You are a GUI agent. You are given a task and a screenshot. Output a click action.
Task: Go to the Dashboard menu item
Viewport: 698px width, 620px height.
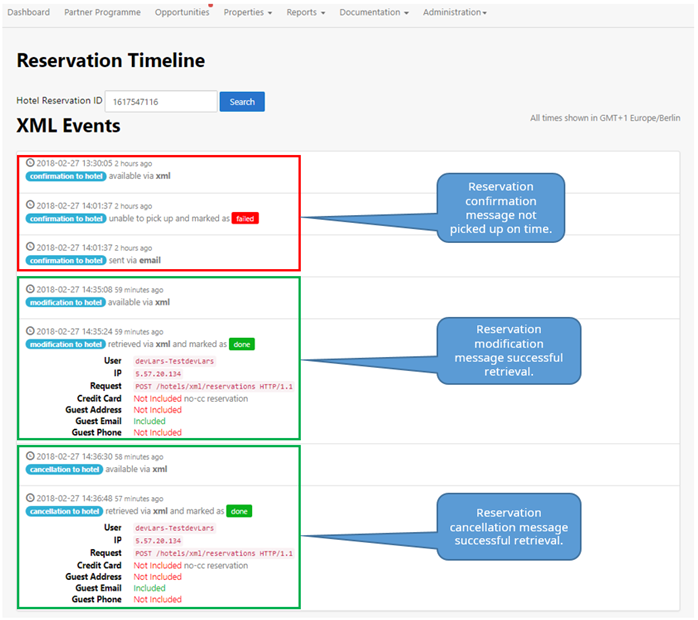click(x=29, y=13)
